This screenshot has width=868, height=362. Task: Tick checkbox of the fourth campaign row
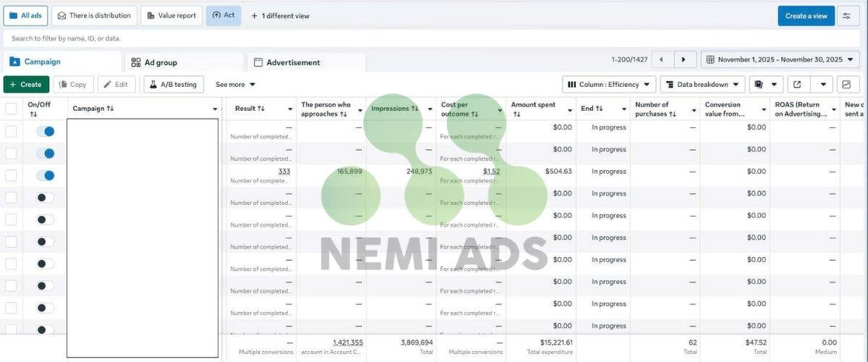click(11, 198)
